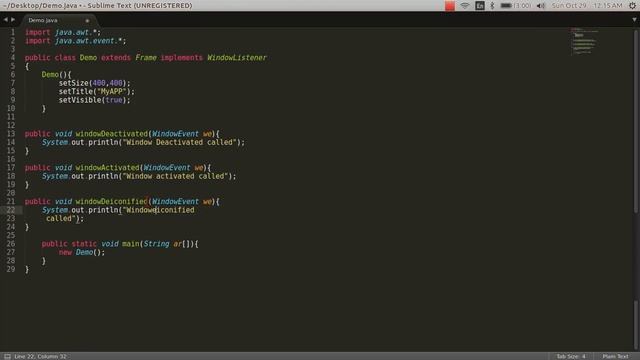Click new Demo(); on line 27
Image resolution: width=640 pixels, height=360 pixels.
click(82, 252)
